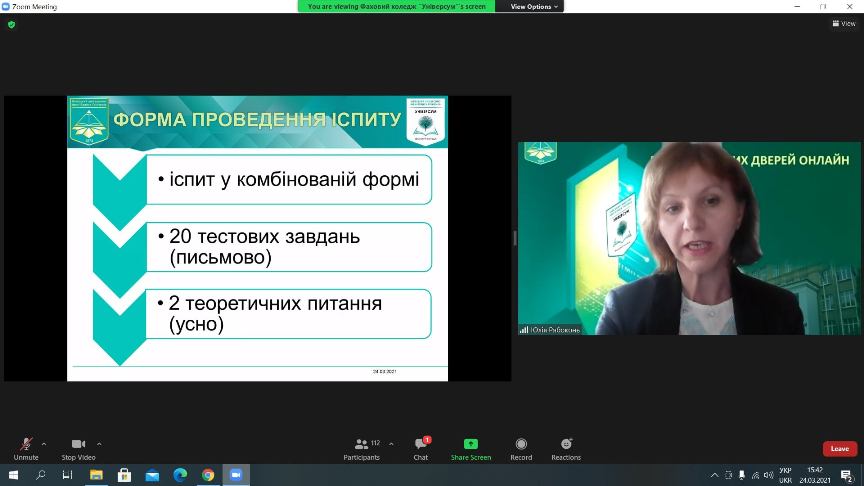Screen dimensions: 864x486
Task: Launch File Explorer from taskbar
Action: [96, 475]
